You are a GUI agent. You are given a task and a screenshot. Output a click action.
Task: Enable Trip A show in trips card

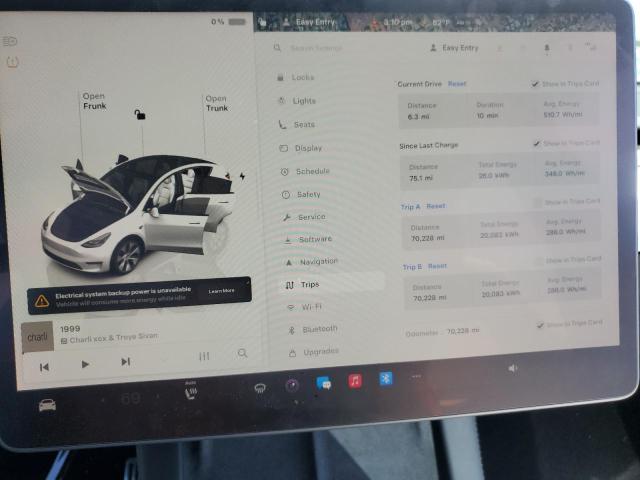[538, 202]
